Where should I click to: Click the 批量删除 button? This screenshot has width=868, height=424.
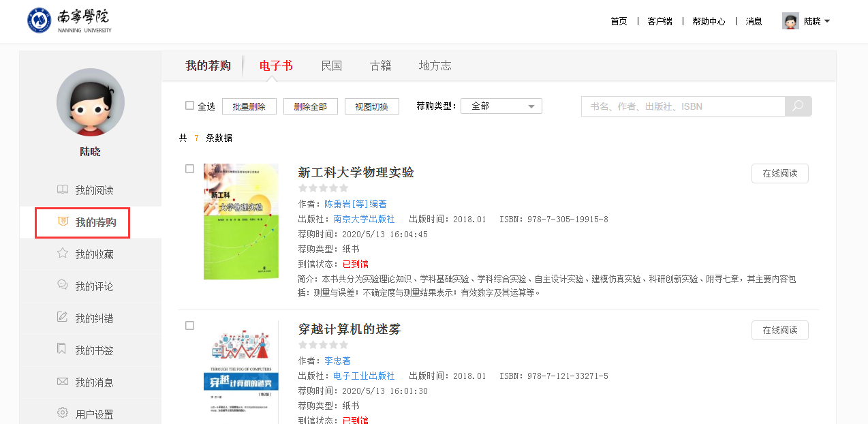pyautogui.click(x=249, y=106)
